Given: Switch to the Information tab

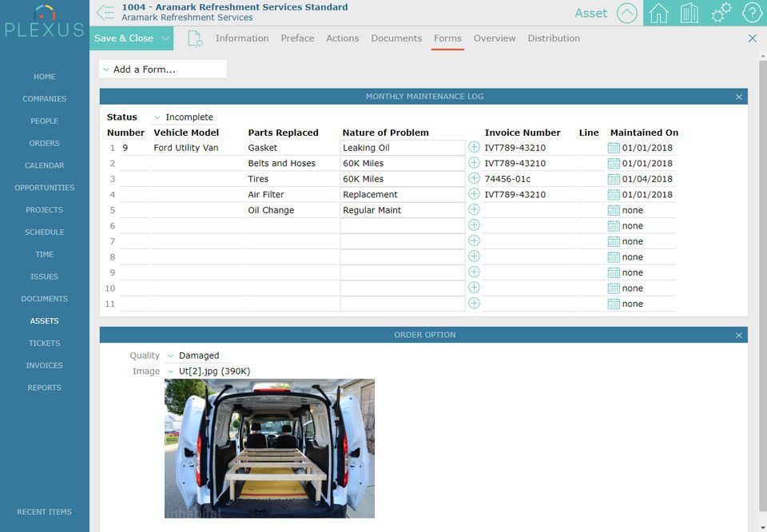Looking at the screenshot, I should (x=242, y=38).
